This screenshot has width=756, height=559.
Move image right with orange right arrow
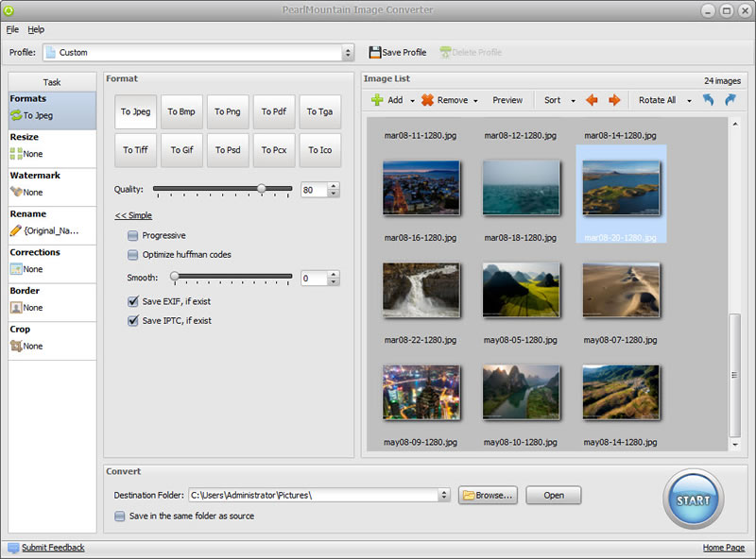coord(613,100)
